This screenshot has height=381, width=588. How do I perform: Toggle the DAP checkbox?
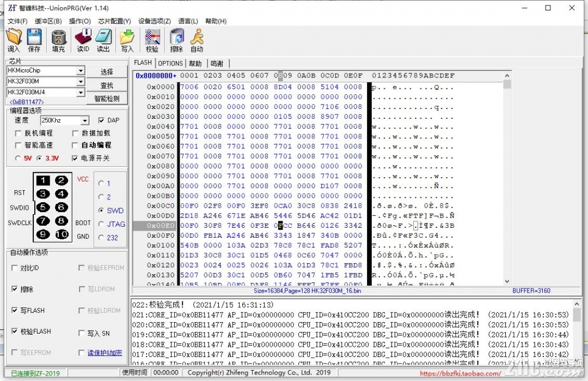click(101, 120)
